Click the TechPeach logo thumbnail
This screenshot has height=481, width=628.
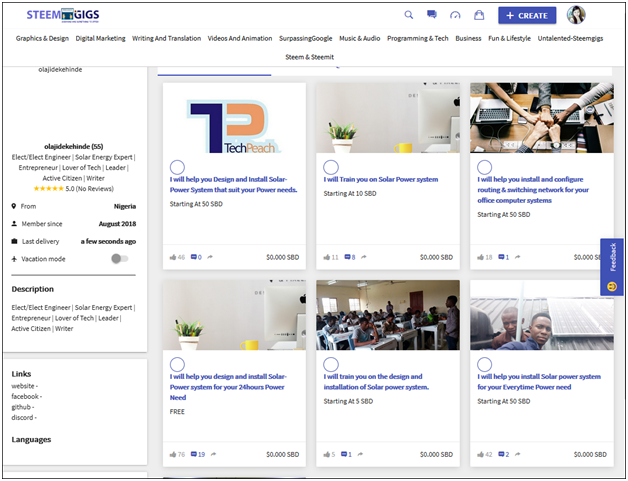(x=234, y=118)
